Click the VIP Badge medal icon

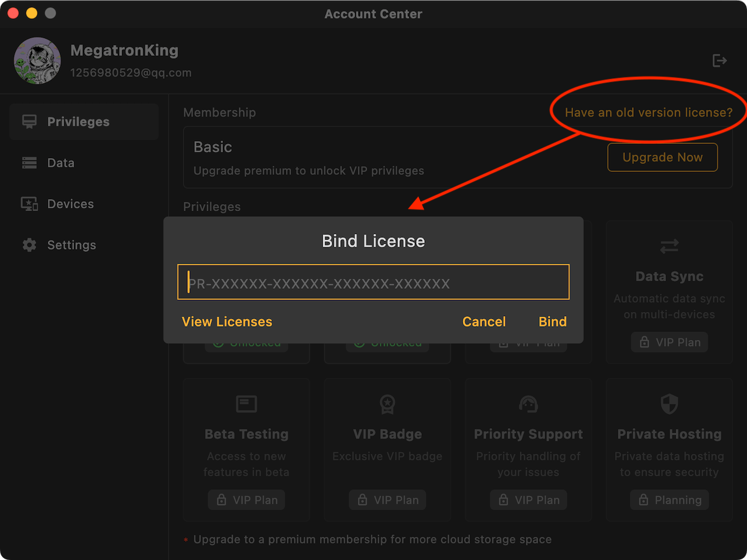388,404
